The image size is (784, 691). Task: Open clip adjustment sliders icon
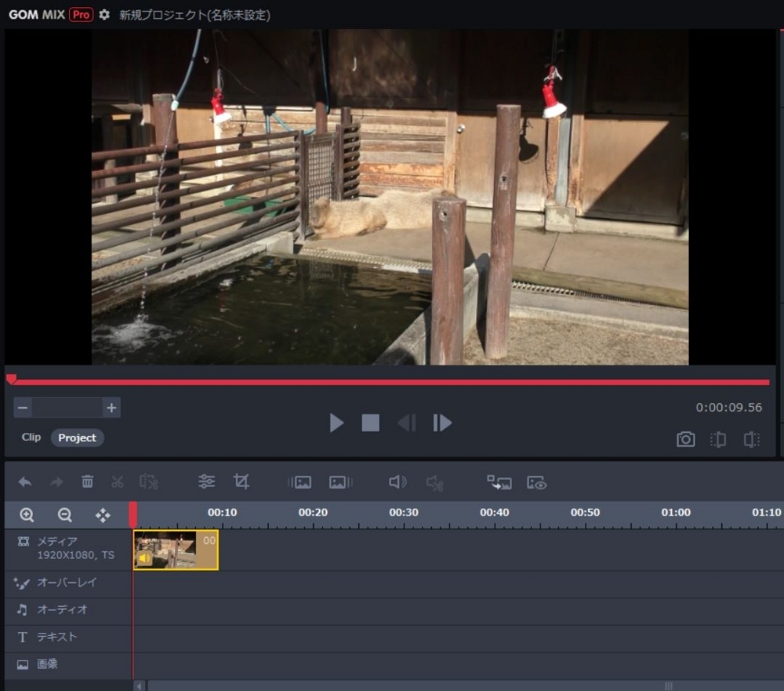(x=207, y=482)
